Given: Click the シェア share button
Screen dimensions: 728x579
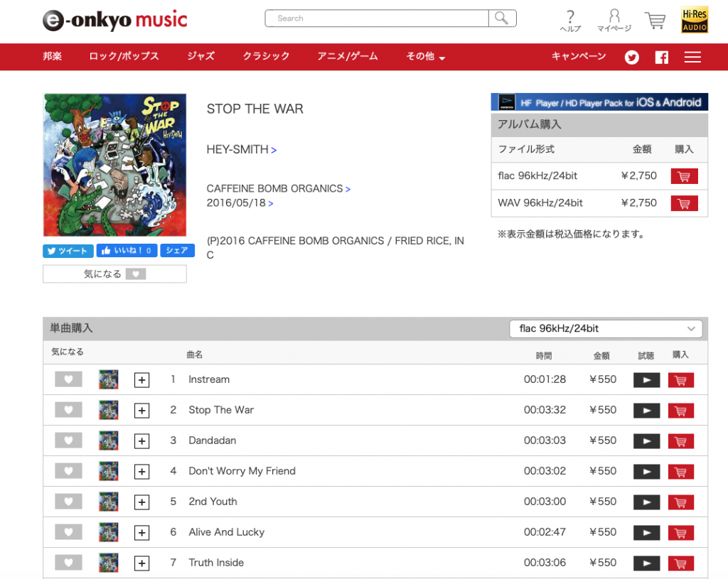Looking at the screenshot, I should (x=177, y=251).
